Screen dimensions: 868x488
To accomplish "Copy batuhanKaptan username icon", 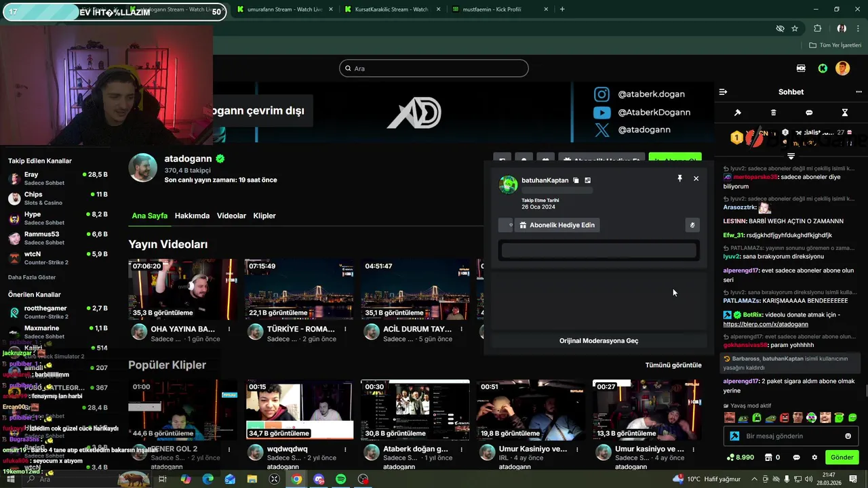I will click(576, 180).
